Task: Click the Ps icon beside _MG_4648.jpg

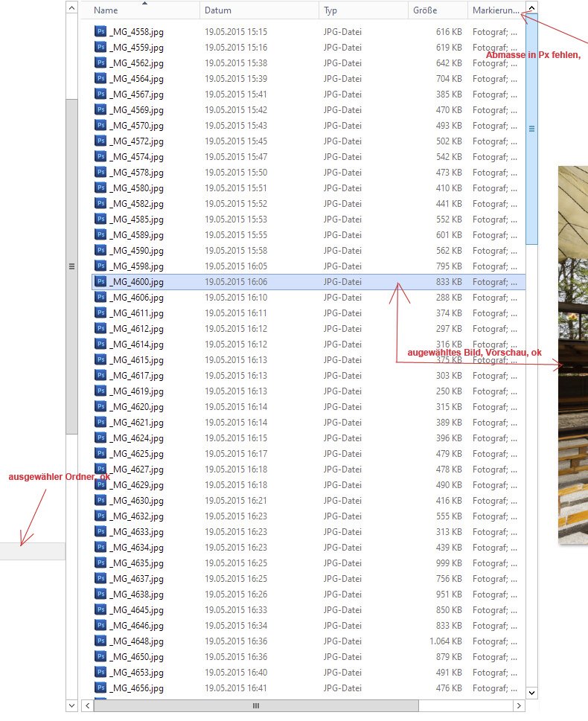Action: point(100,641)
